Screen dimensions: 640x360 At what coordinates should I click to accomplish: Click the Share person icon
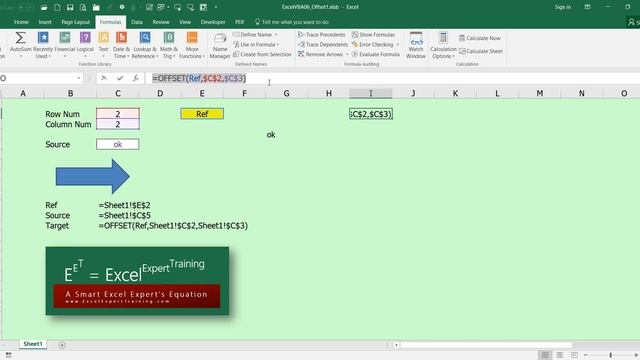tap(632, 22)
